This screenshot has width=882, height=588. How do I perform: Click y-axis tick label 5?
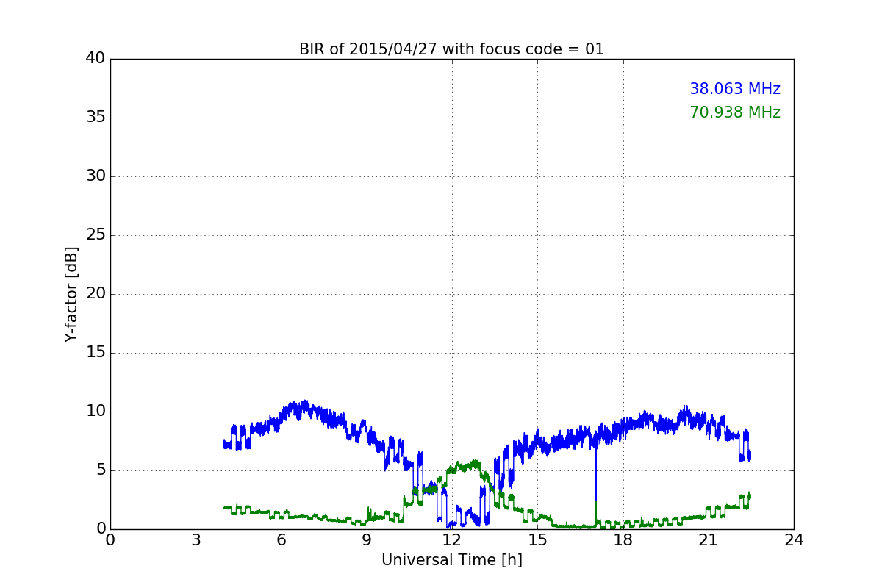[101, 470]
